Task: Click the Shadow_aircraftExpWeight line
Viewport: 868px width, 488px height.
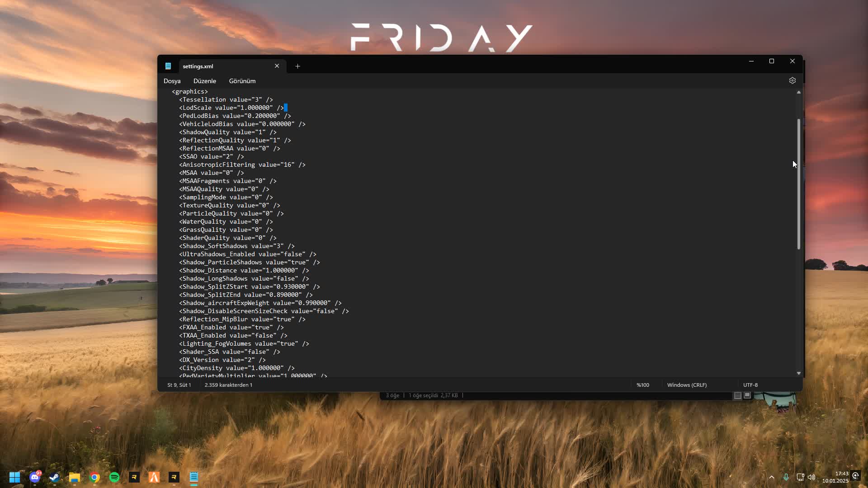Action: pyautogui.click(x=260, y=303)
